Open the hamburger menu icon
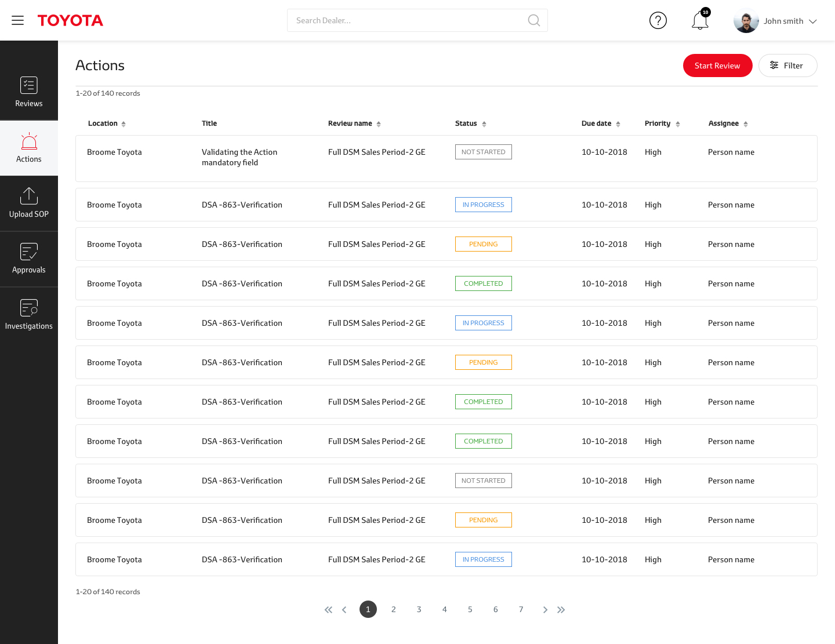Image resolution: width=835 pixels, height=644 pixels. (x=18, y=20)
